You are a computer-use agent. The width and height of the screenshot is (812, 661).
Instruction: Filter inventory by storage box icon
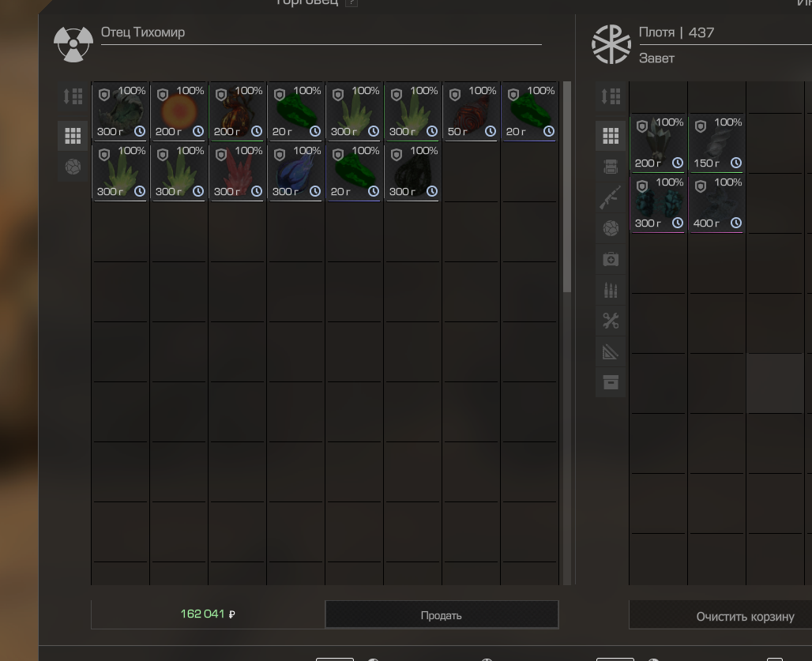[611, 382]
